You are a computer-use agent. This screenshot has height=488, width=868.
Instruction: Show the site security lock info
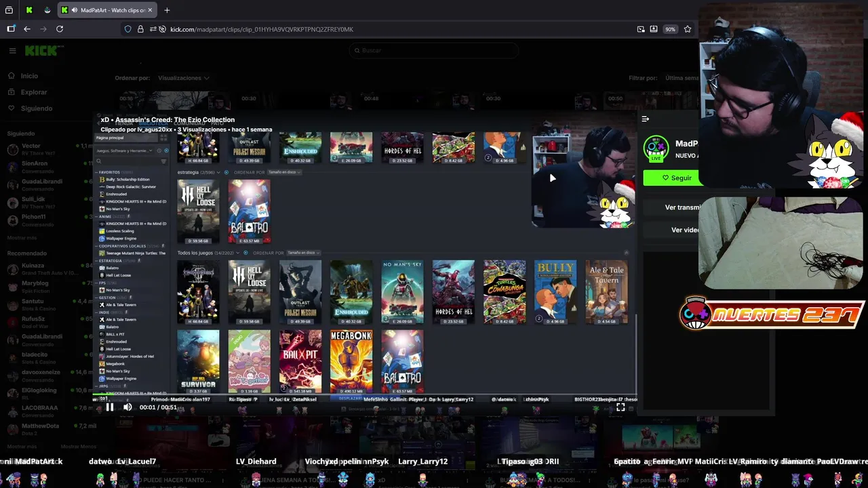coord(140,29)
